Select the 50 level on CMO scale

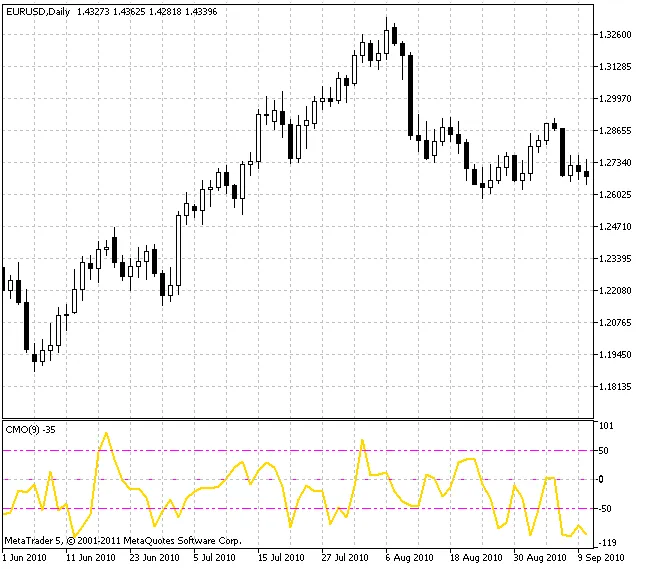click(x=603, y=451)
